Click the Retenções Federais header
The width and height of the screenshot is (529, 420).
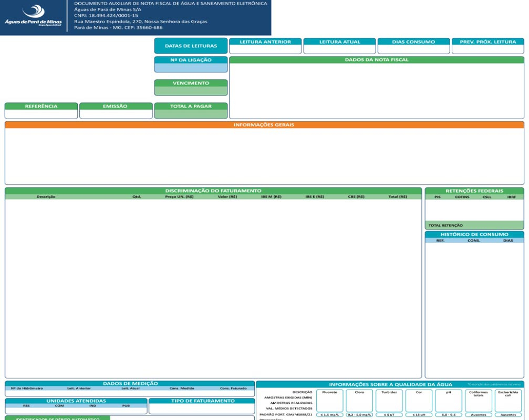[474, 191]
